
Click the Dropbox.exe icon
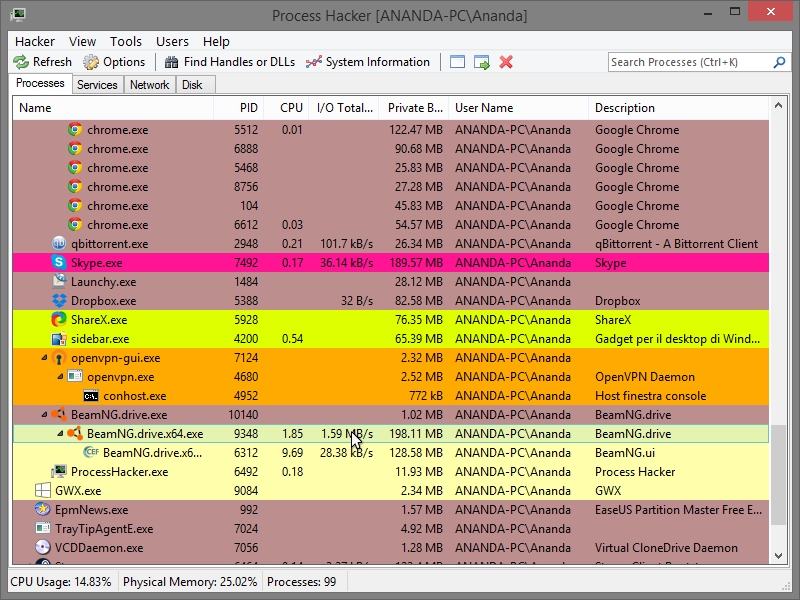coord(59,301)
